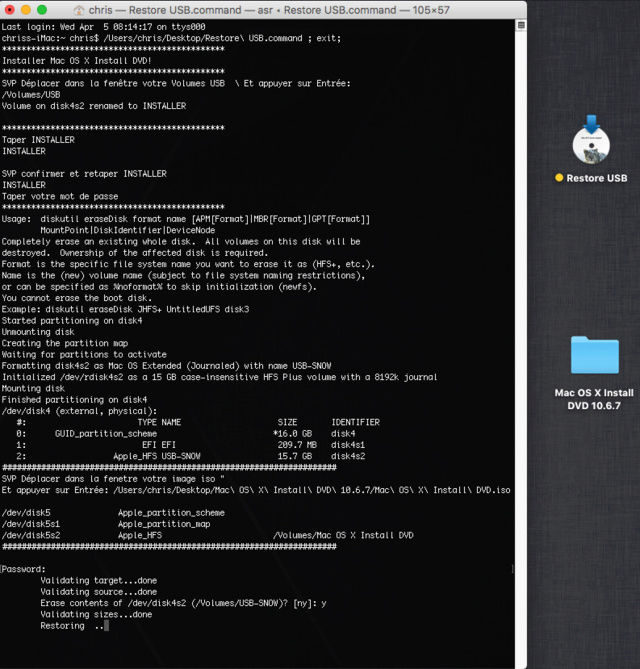
Task: Click the scrollbar toggle icon at top right of Terminal
Action: [521, 25]
